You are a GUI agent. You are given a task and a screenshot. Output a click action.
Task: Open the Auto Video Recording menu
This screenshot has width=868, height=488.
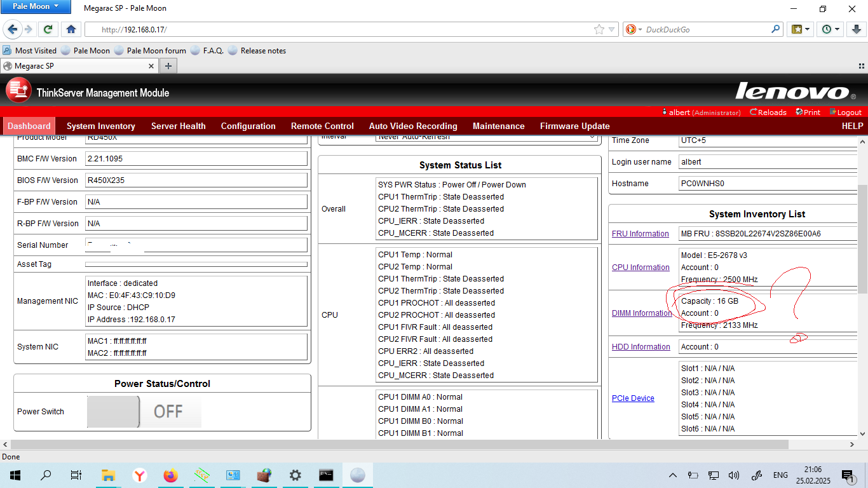[413, 126]
